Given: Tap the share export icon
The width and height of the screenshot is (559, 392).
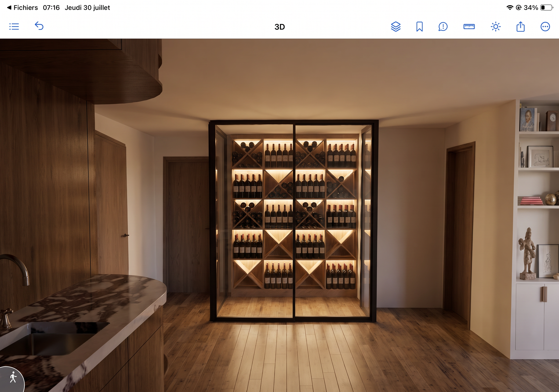Looking at the screenshot, I should pos(520,26).
